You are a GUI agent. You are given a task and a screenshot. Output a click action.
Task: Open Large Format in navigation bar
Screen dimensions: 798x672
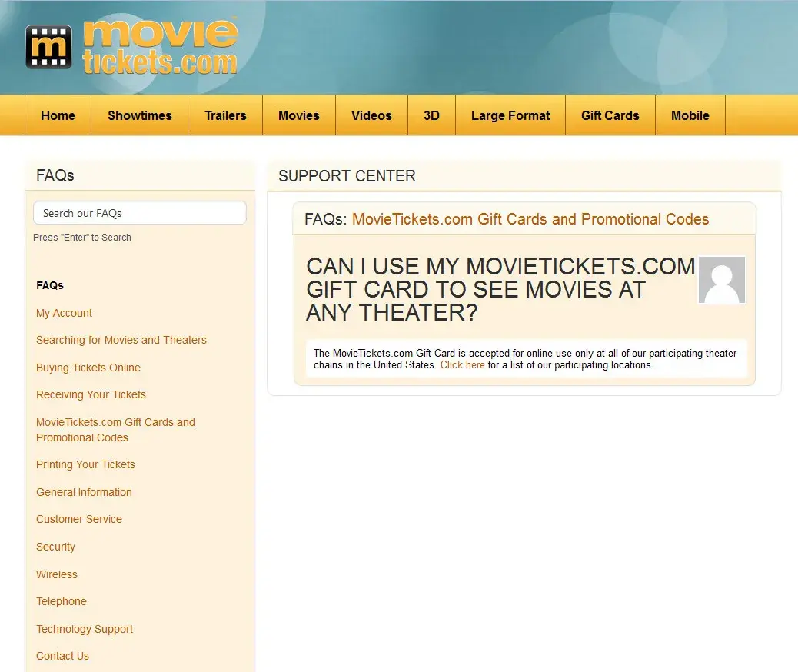tap(510, 115)
